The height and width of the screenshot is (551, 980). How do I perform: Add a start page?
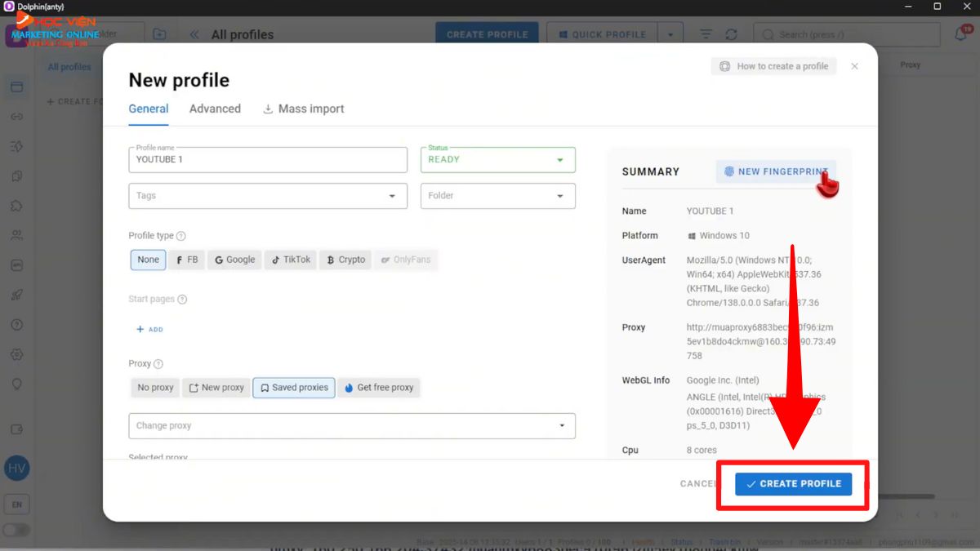tap(149, 330)
